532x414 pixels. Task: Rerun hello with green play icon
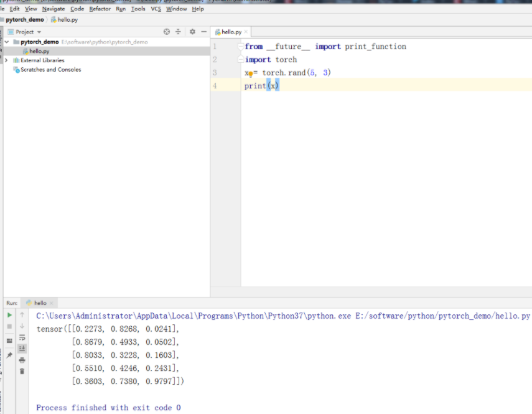coord(9,315)
